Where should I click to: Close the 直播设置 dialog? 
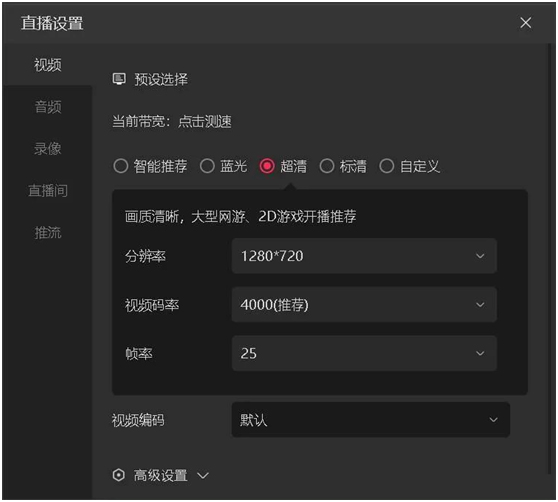click(525, 23)
